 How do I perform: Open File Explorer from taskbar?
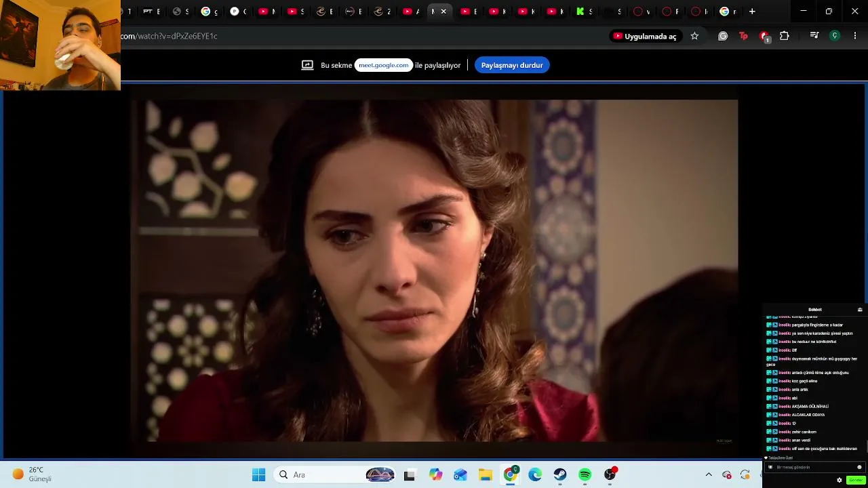(486, 475)
